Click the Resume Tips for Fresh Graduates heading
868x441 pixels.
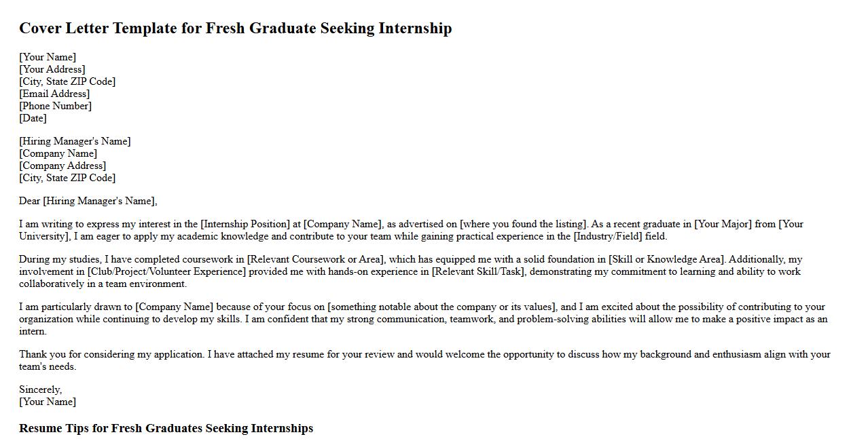point(166,428)
